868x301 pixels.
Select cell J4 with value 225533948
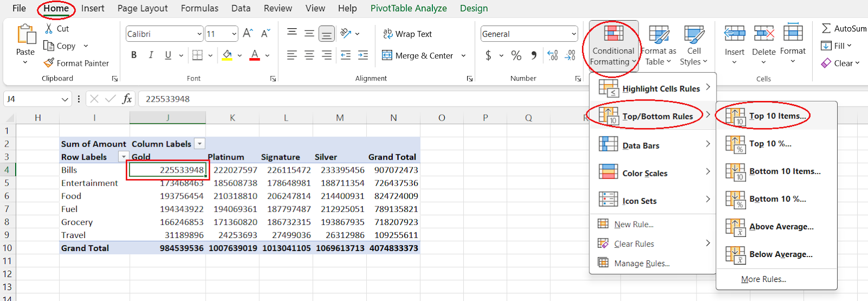[x=168, y=170]
